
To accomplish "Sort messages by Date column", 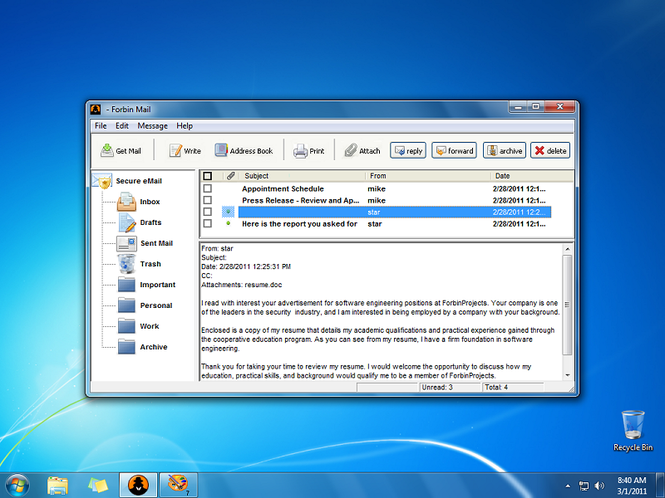I will click(x=532, y=176).
